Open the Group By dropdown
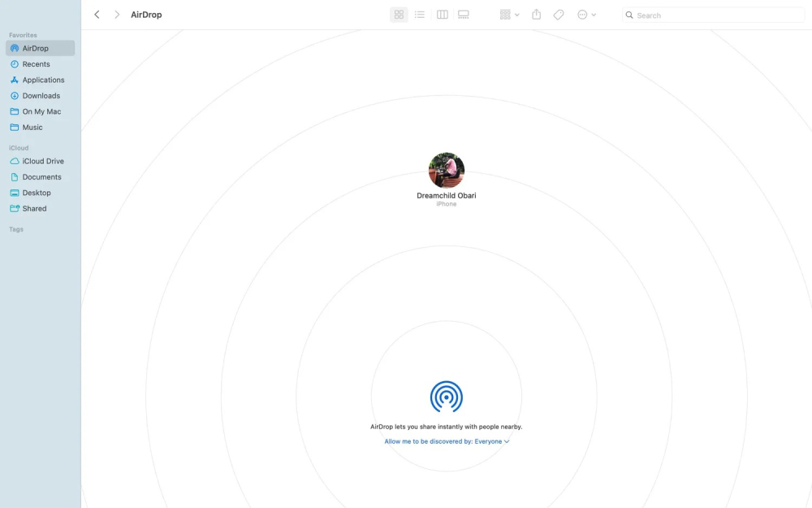 pos(509,15)
